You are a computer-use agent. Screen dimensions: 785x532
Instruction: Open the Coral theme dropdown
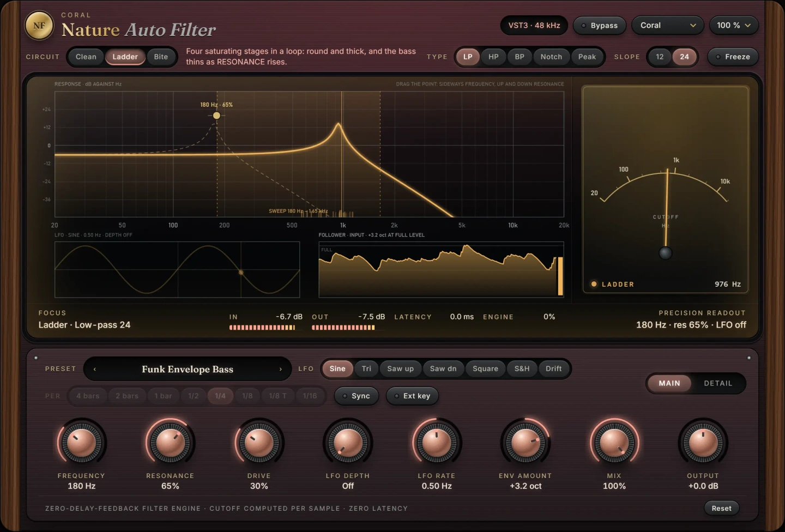[668, 26]
